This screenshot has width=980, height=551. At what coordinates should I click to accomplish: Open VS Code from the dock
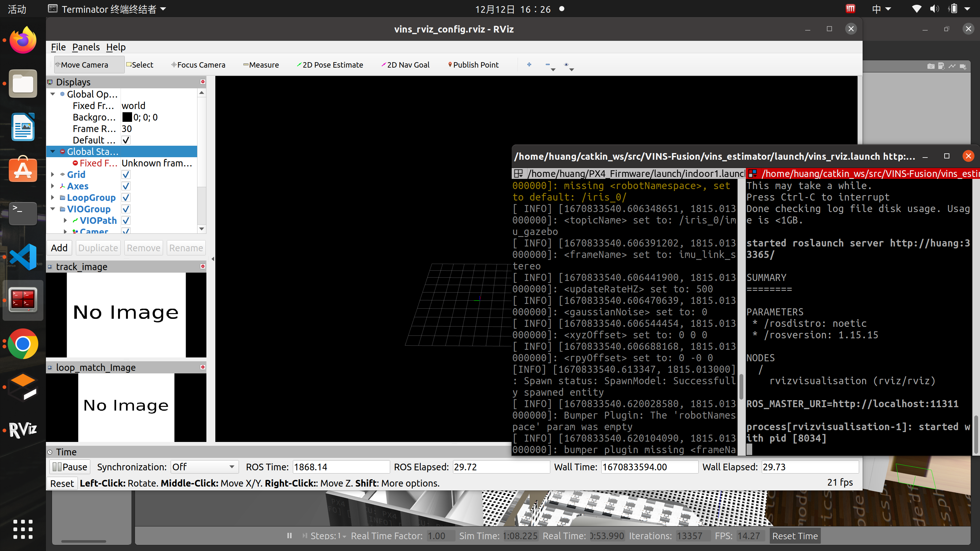pos(23,257)
